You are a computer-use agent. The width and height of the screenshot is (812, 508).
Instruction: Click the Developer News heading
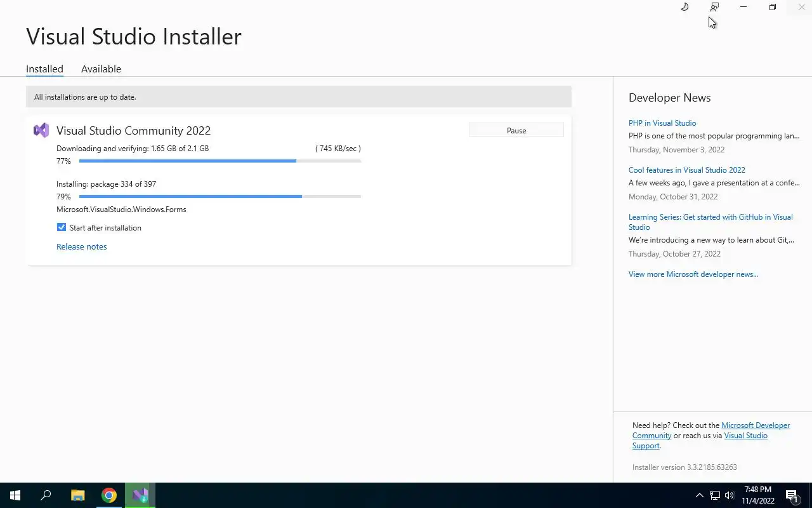pos(669,98)
